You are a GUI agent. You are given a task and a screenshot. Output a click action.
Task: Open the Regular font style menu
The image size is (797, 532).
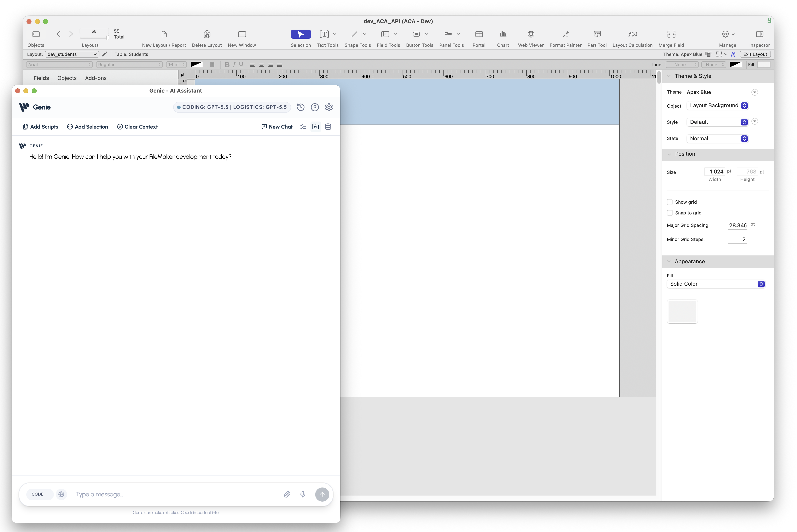tap(129, 64)
